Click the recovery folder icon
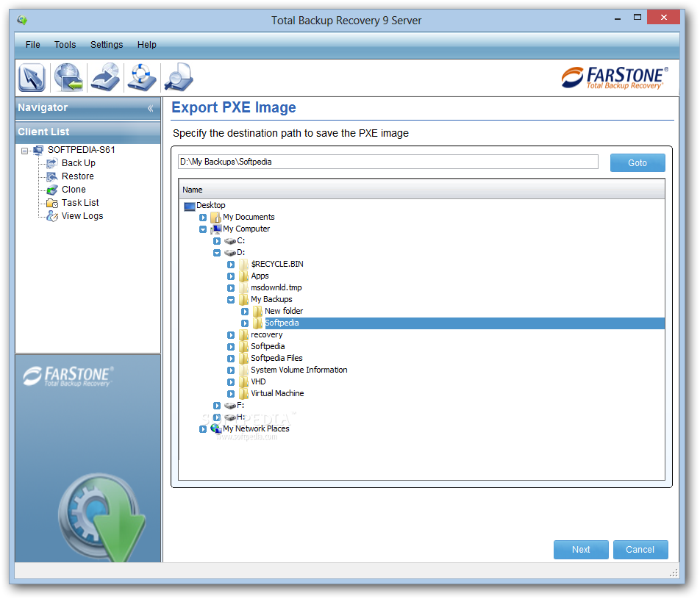Image resolution: width=700 pixels, height=599 pixels. (x=244, y=334)
